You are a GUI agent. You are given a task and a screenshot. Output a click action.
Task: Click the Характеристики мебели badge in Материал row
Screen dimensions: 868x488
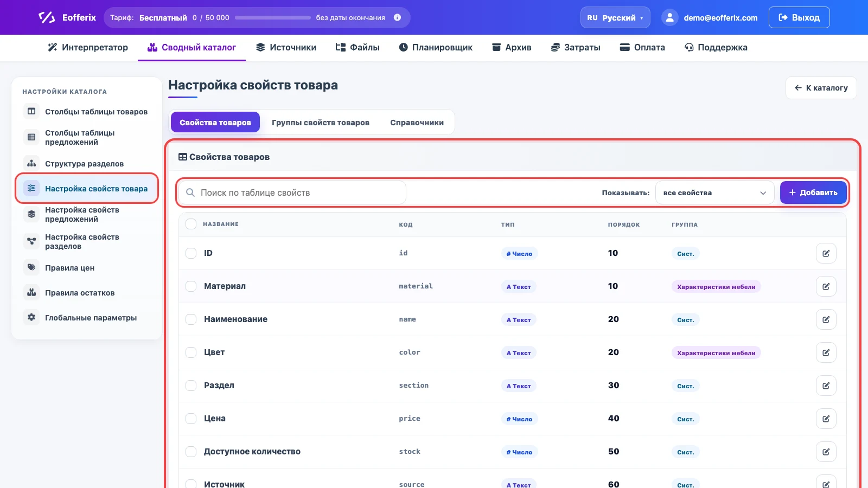pos(716,286)
